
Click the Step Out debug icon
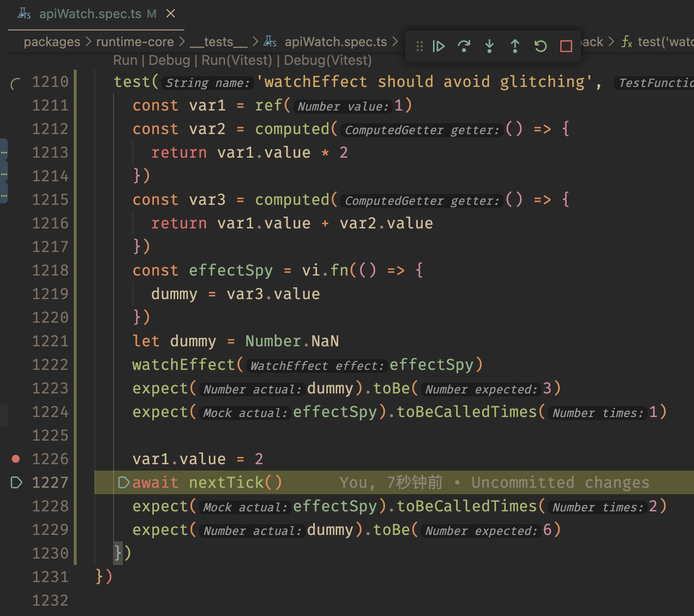[x=515, y=46]
